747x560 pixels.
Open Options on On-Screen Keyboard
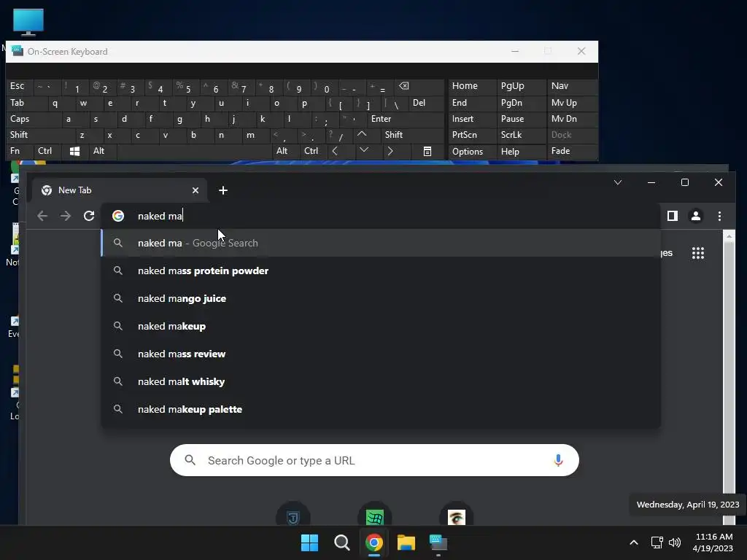[x=472, y=152]
